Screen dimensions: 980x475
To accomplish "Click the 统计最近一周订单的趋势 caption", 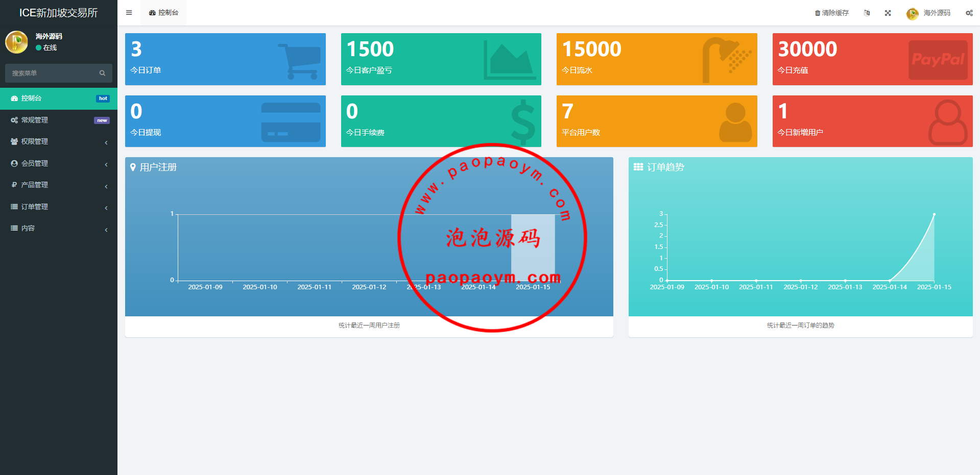I will click(800, 326).
